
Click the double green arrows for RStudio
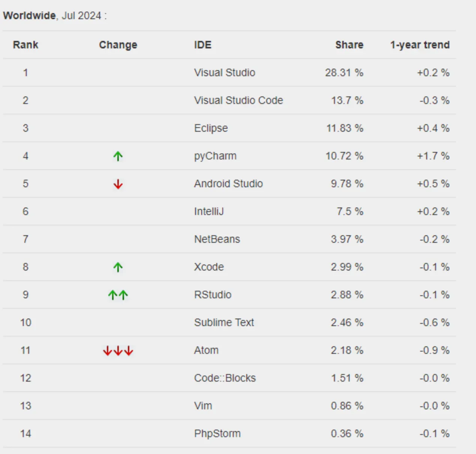(118, 295)
